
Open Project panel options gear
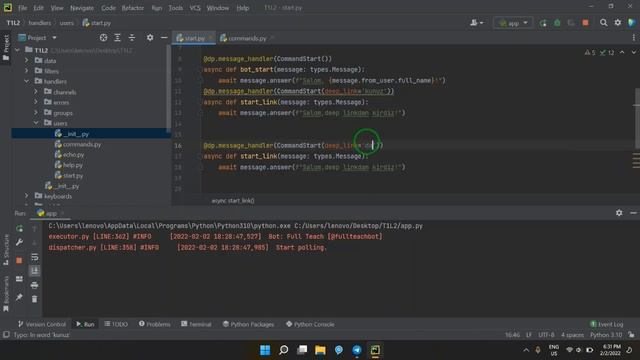(150, 38)
